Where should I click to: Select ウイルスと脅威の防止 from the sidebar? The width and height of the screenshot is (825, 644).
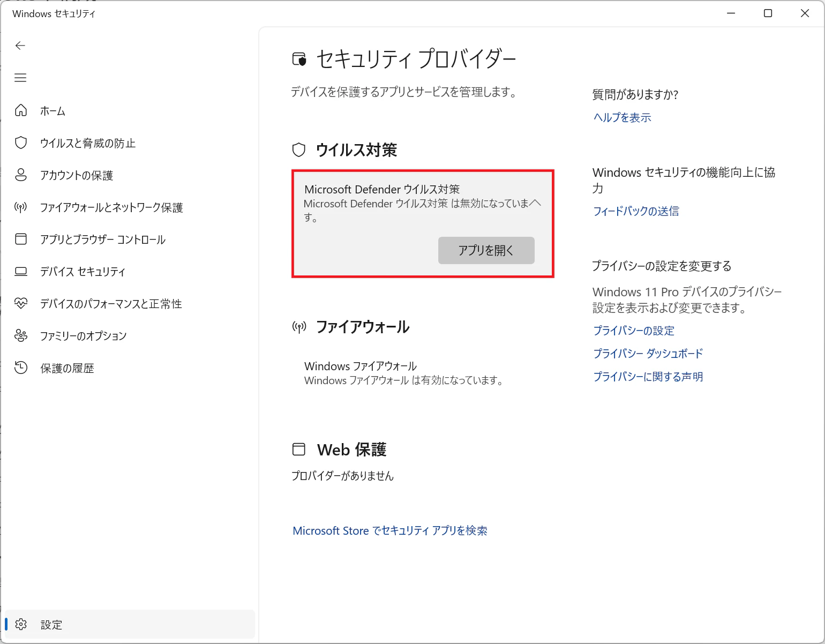pos(129,143)
